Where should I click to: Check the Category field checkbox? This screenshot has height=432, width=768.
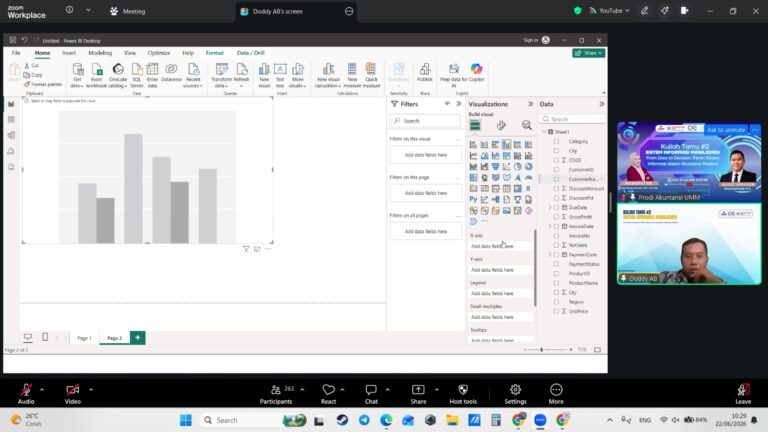556,141
